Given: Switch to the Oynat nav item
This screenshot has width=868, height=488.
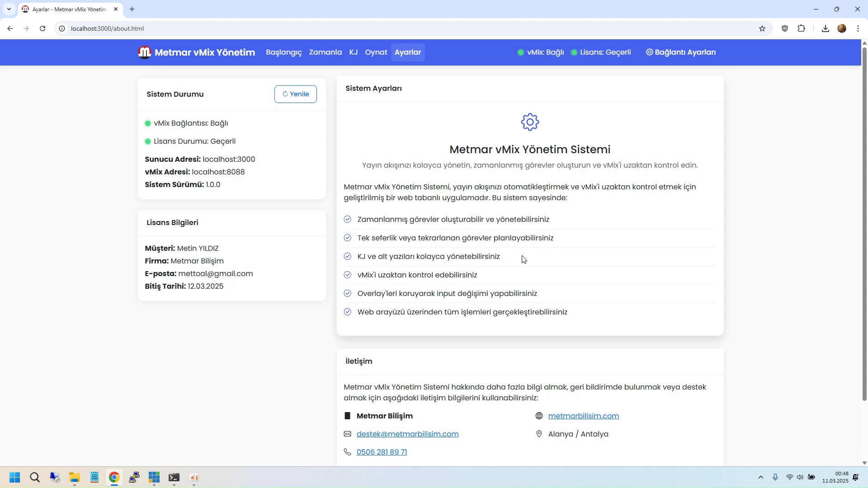Looking at the screenshot, I should click(376, 52).
